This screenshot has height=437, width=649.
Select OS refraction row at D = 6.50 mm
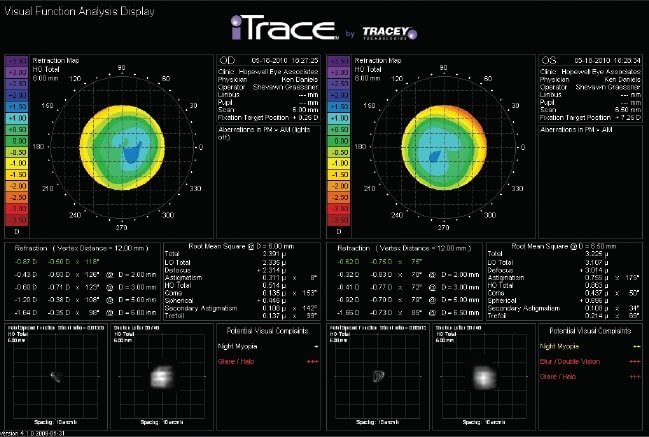pos(408,312)
